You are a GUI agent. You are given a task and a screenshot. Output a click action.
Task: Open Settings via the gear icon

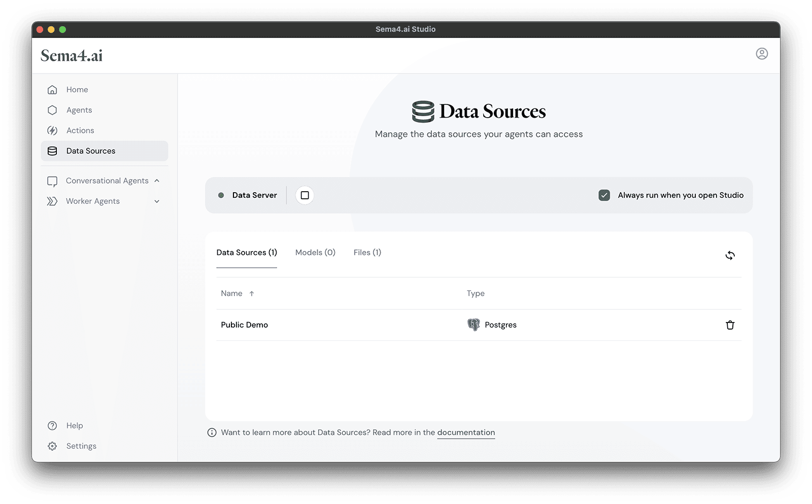click(52, 446)
